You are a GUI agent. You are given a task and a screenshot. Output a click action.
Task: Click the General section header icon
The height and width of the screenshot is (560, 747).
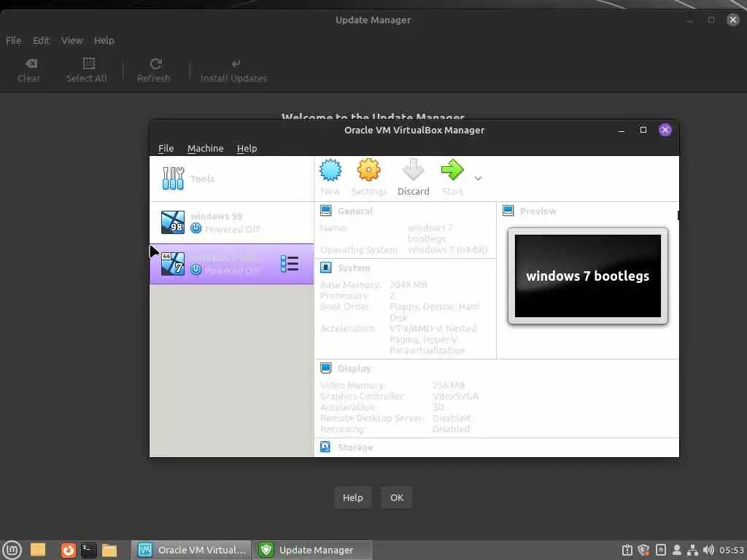click(x=326, y=211)
